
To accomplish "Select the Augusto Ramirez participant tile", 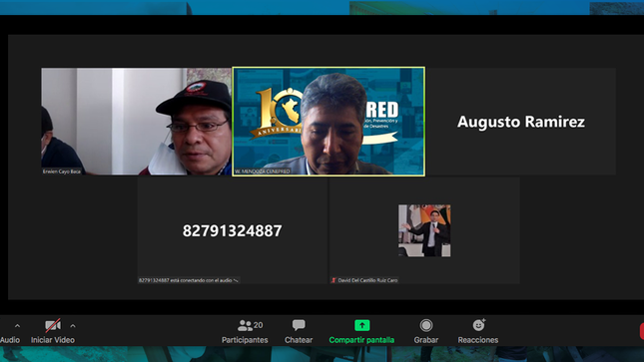I will click(521, 122).
